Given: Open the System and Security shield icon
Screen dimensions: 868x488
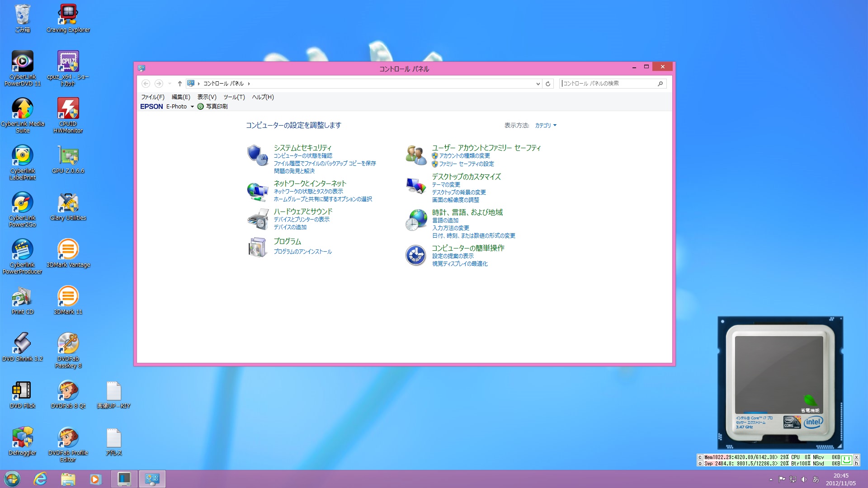Looking at the screenshot, I should click(257, 155).
